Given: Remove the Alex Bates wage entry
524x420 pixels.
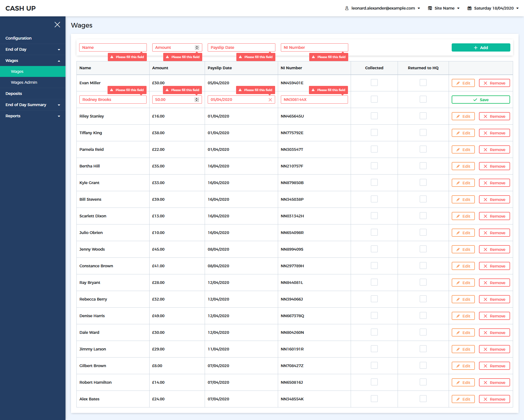Looking at the screenshot, I should [494, 399].
